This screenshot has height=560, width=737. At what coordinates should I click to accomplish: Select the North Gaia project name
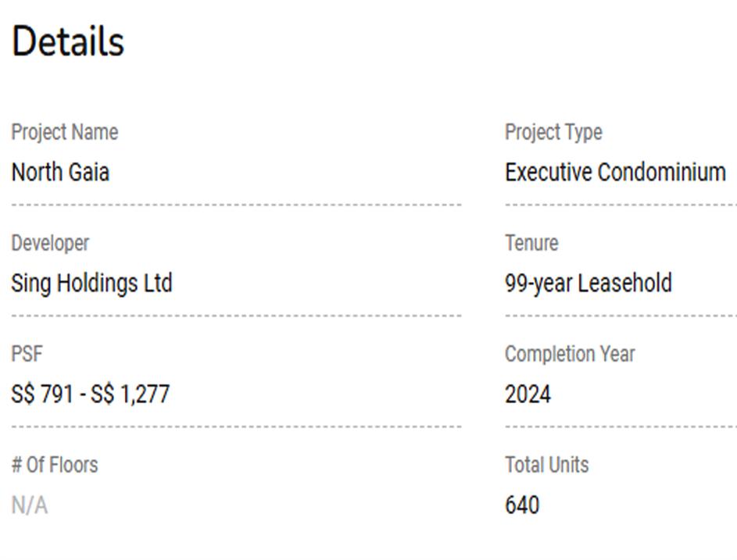click(x=60, y=172)
